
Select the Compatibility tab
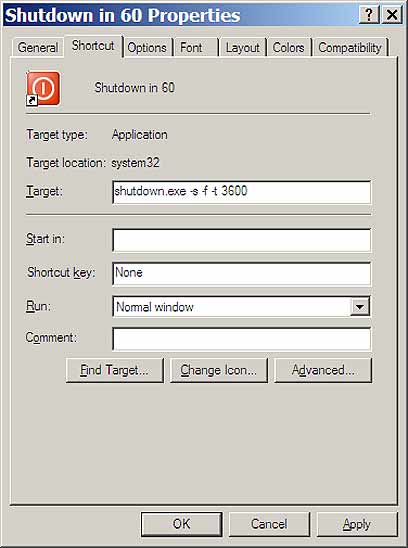coord(350,48)
